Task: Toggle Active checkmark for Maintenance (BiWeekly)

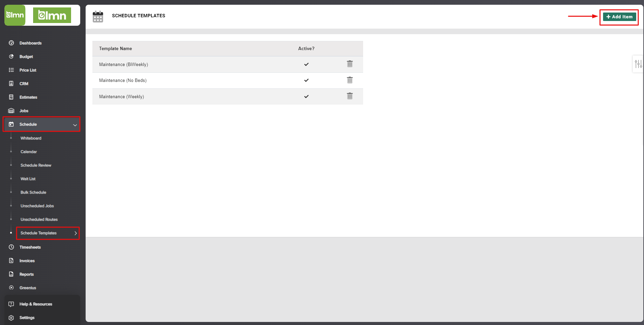Action: 306,64
